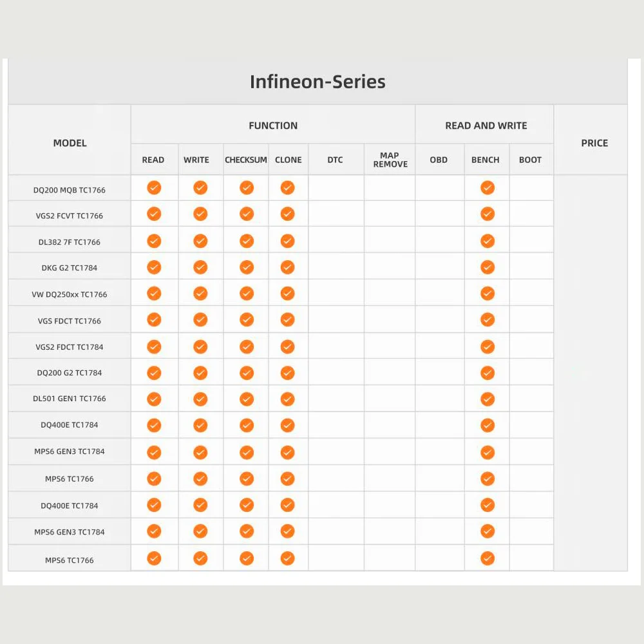This screenshot has width=644, height=644.
Task: Click the OBD column header
Action: coord(439,160)
